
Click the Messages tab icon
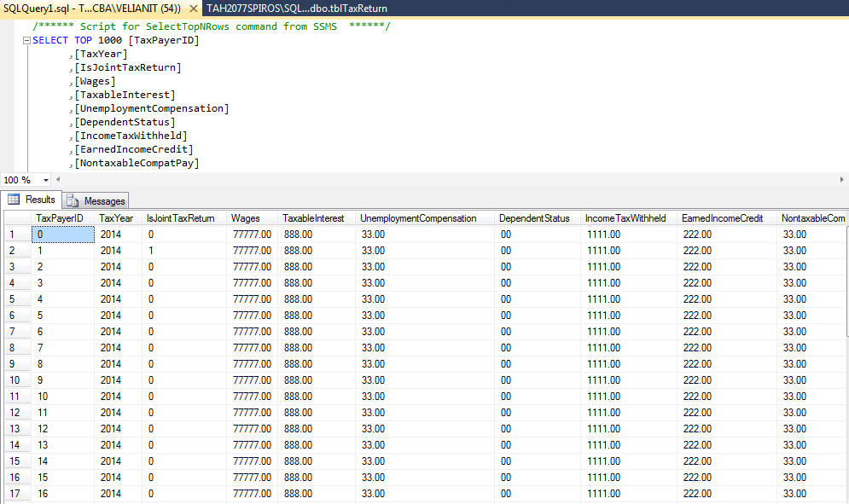click(72, 201)
